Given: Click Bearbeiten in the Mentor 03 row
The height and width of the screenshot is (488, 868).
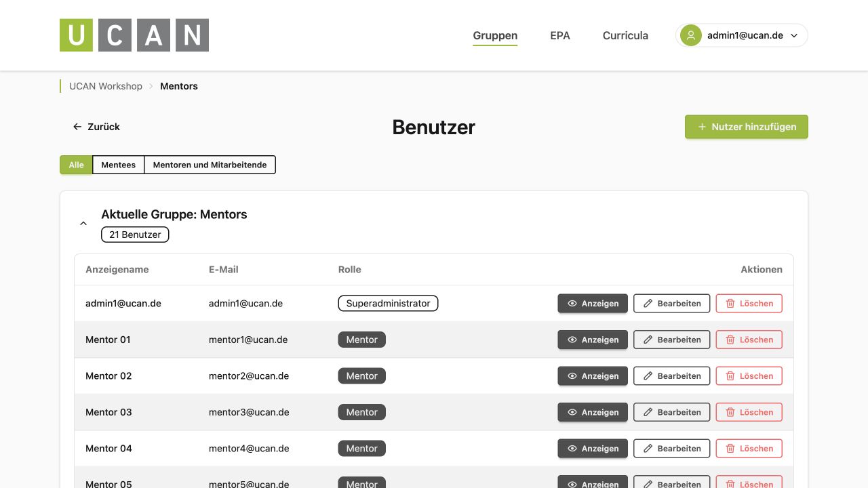Looking at the screenshot, I should click(x=672, y=412).
